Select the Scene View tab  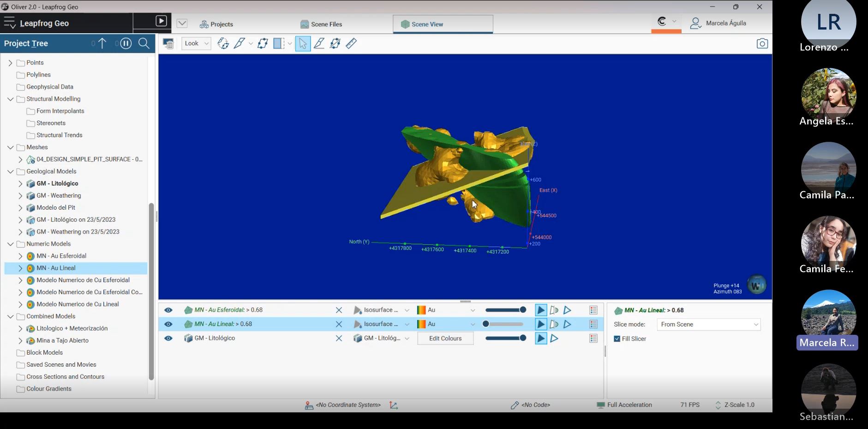point(443,24)
